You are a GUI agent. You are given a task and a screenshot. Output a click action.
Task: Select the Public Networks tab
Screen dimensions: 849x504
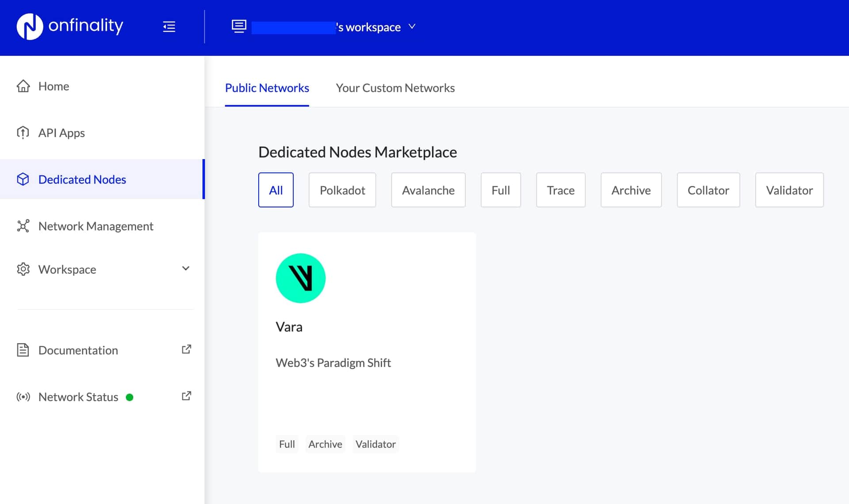tap(267, 88)
